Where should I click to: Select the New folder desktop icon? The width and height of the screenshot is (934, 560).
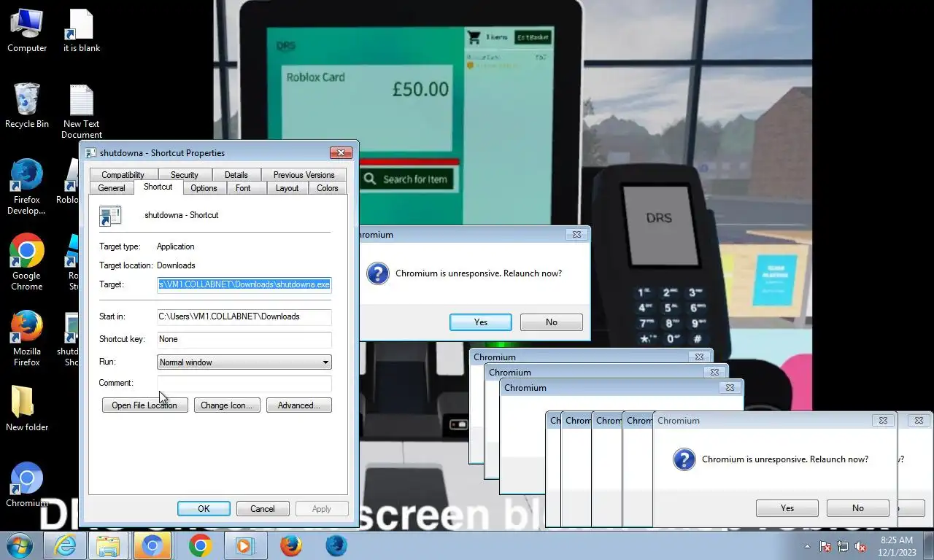pos(27,409)
